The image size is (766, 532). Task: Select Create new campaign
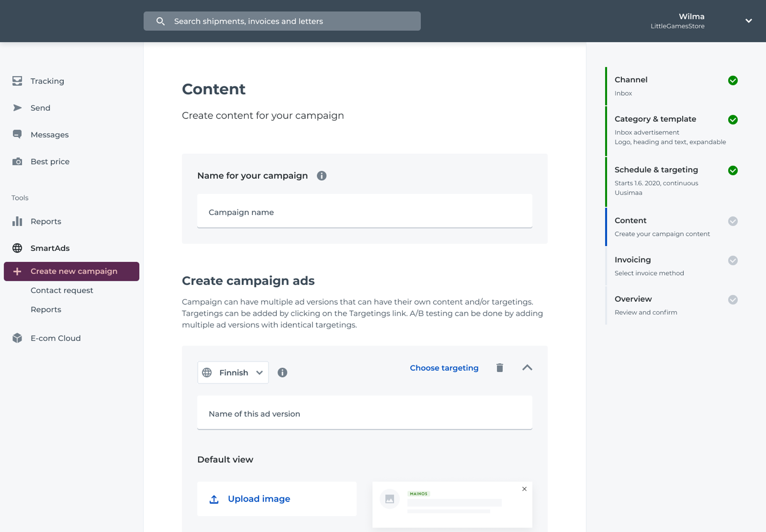click(x=71, y=271)
